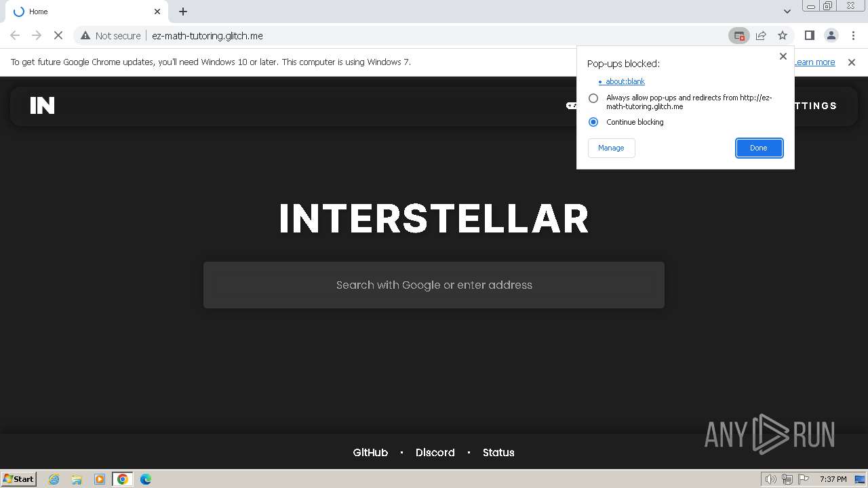Open the games controller icon in navbar
868x488 pixels.
click(x=572, y=106)
